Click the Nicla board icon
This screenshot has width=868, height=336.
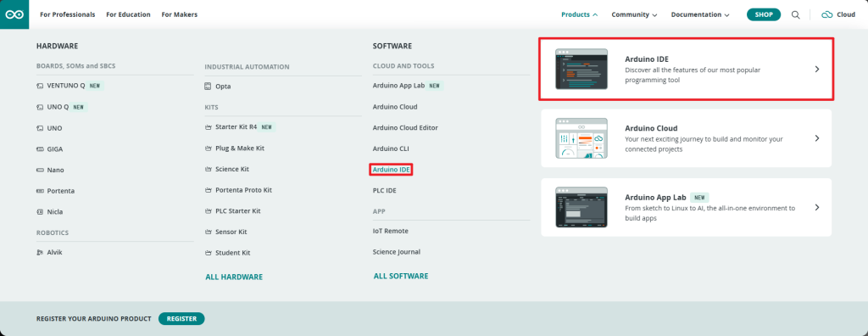40,212
